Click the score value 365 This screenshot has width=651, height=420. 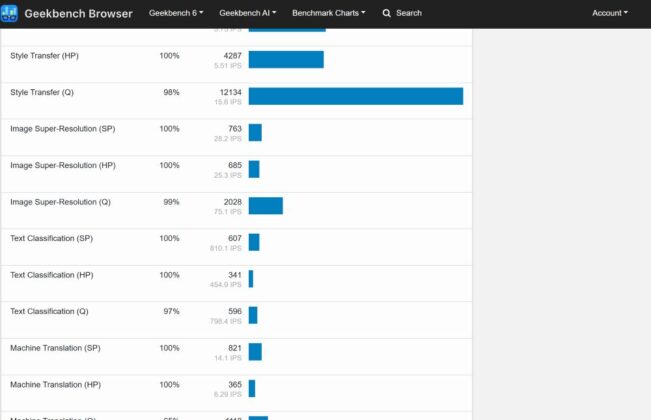(x=235, y=385)
